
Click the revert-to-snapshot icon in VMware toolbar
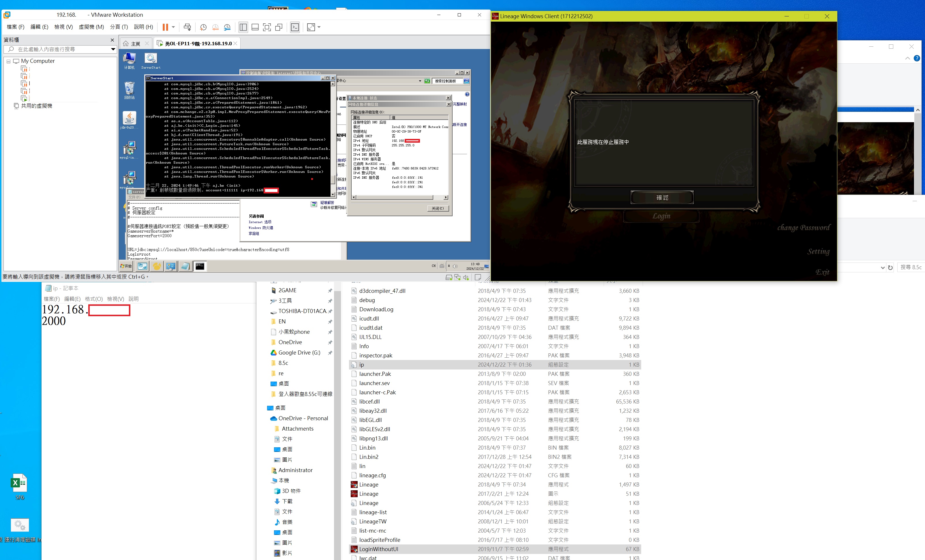point(215,27)
